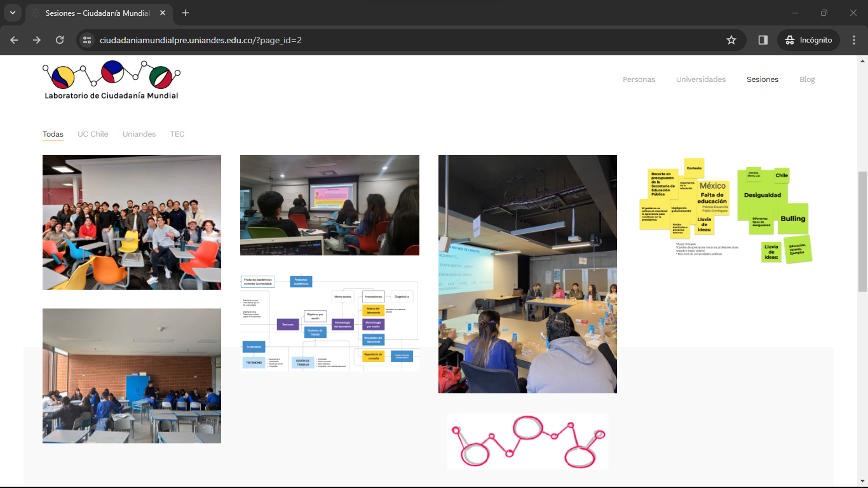Select the Todas filter
868x488 pixels.
pyautogui.click(x=53, y=134)
